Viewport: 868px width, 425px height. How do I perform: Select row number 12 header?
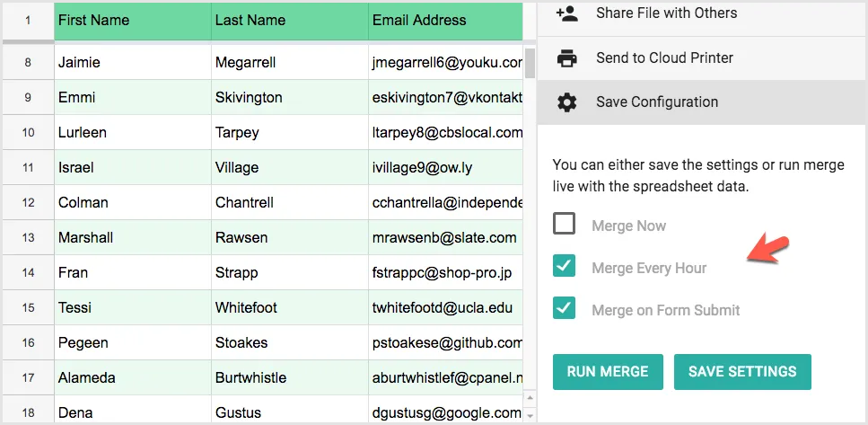click(28, 203)
